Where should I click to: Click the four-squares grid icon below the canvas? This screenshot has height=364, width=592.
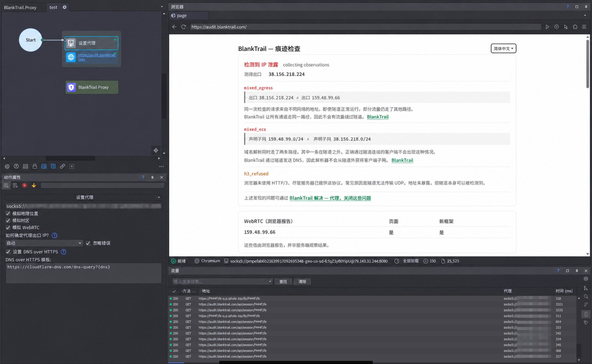point(26,166)
